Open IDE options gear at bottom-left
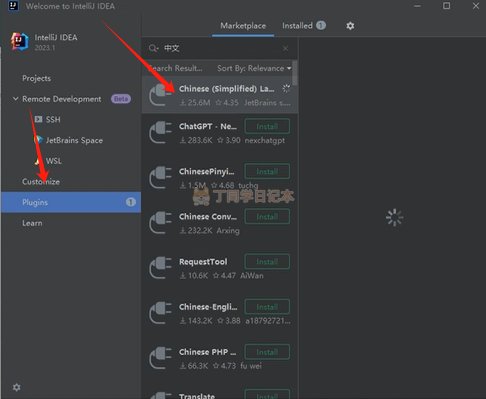Image resolution: width=486 pixels, height=399 pixels. [x=16, y=387]
